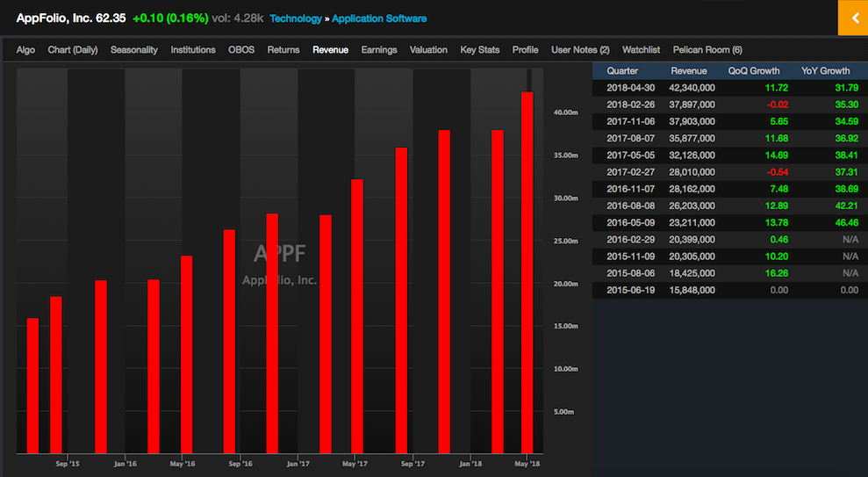
Task: Click revenue value 42,340,000
Action: (692, 88)
